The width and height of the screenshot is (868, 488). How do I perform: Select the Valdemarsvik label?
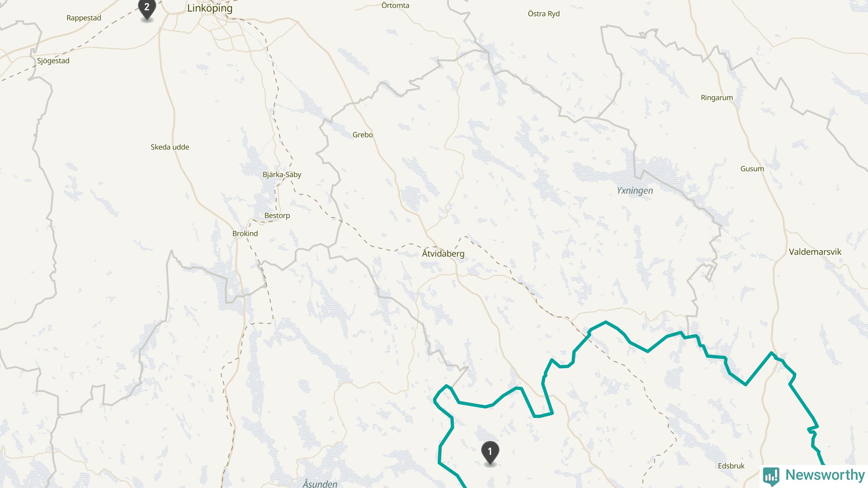coord(815,252)
